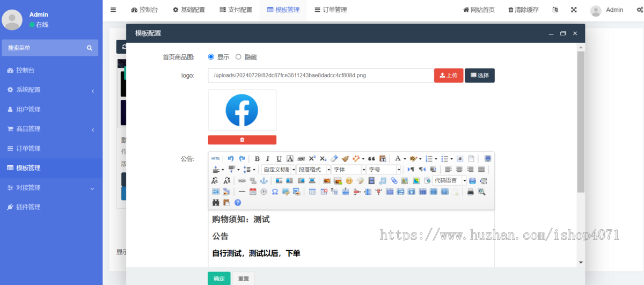
Task: Pick text background color icon
Action: [413, 159]
